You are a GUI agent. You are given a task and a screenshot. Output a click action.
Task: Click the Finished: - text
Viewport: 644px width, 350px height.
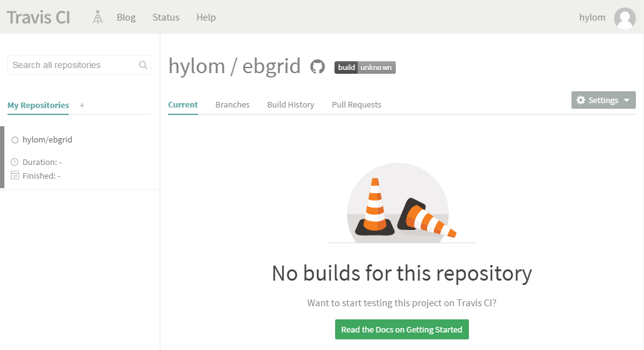(x=41, y=176)
